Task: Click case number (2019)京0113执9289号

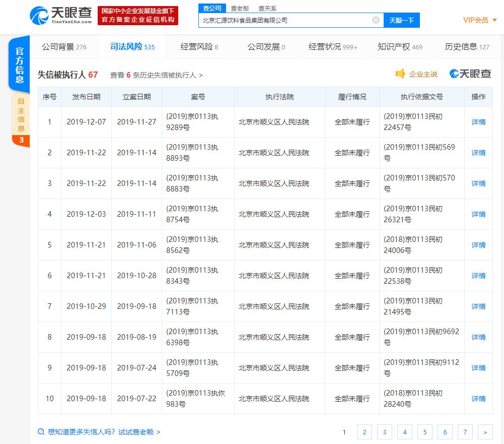Action: [x=192, y=122]
